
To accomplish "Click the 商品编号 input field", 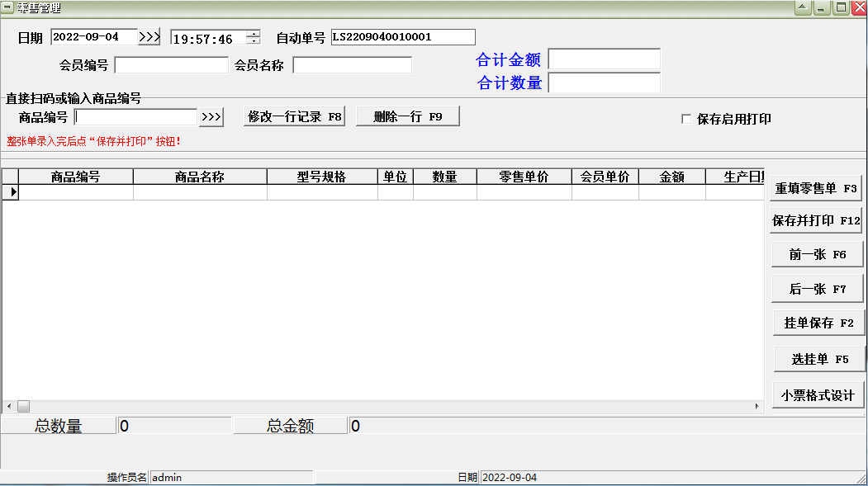I will (x=135, y=117).
